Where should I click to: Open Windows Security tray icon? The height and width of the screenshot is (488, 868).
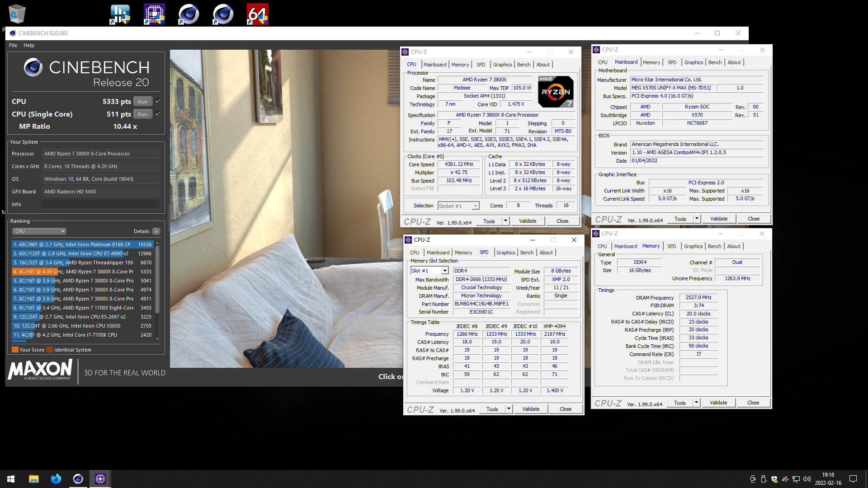point(774,479)
